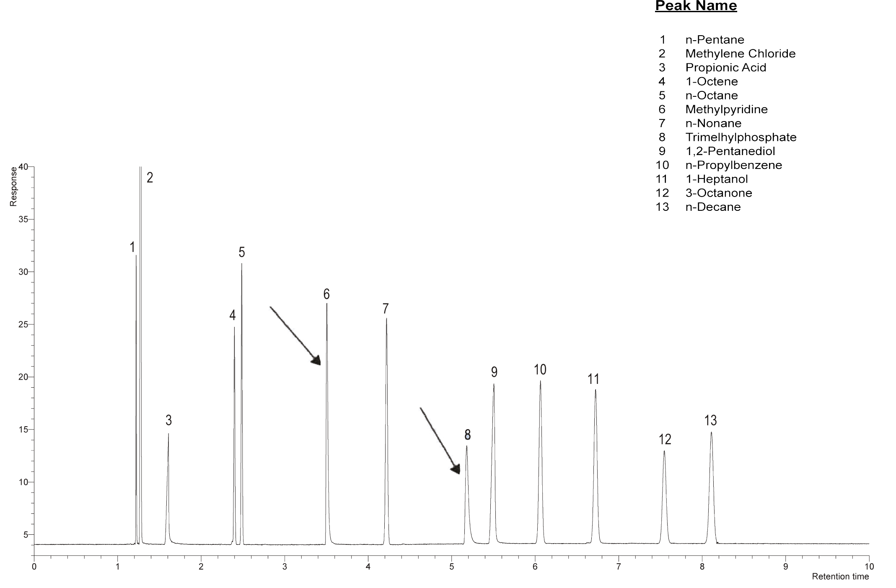The width and height of the screenshot is (896, 588).
Task: Click the 40 tick on response axis
Action: [x=23, y=167]
